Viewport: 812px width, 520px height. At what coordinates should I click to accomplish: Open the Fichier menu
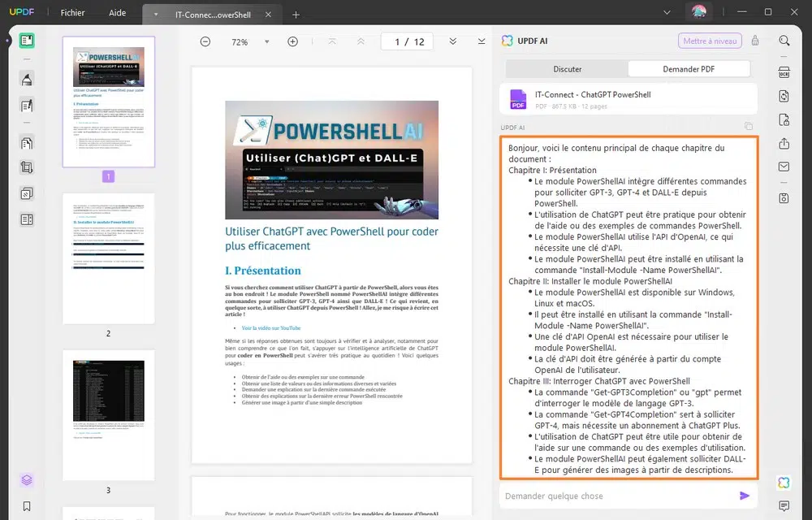click(x=72, y=13)
